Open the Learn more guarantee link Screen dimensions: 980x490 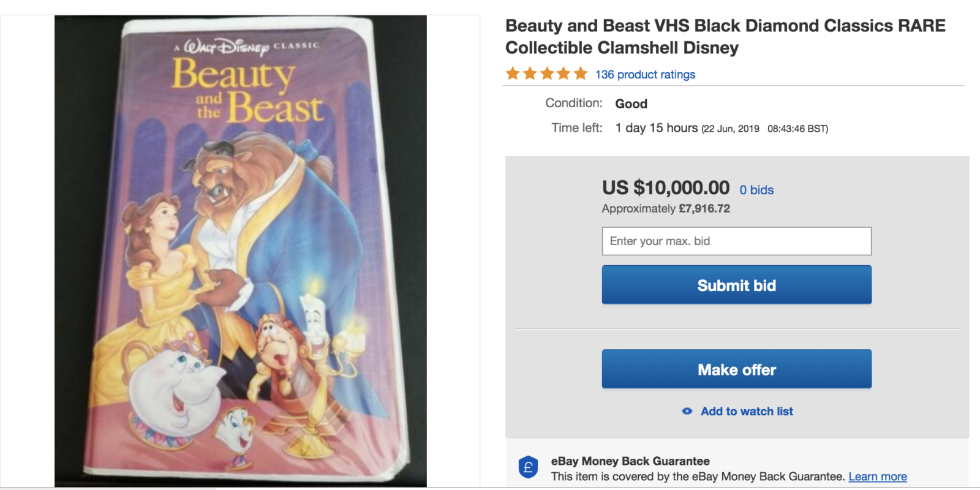(x=877, y=477)
